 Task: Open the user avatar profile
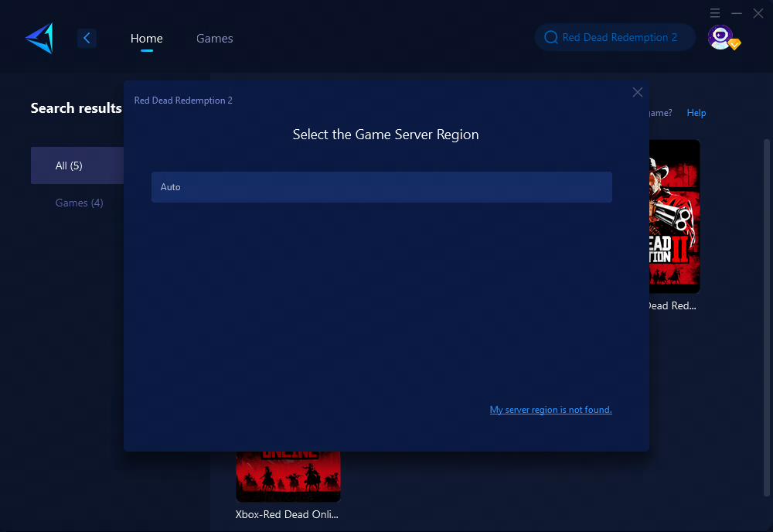click(720, 37)
